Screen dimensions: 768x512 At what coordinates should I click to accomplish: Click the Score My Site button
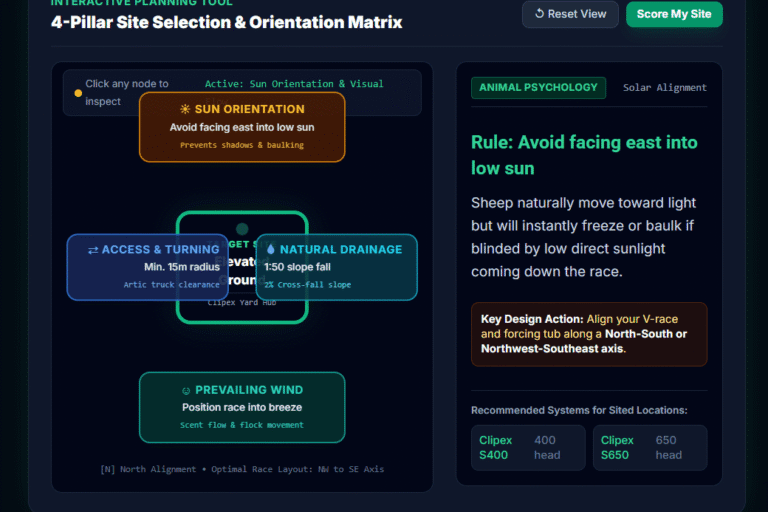pos(674,14)
